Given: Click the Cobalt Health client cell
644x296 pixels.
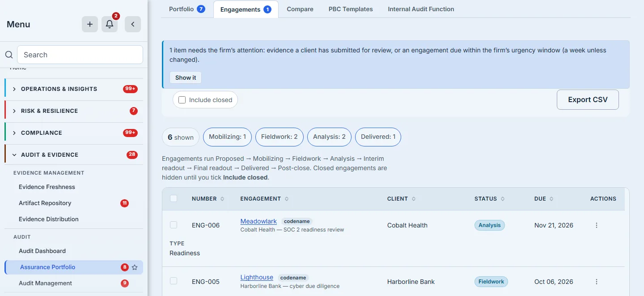Looking at the screenshot, I should [x=407, y=225].
